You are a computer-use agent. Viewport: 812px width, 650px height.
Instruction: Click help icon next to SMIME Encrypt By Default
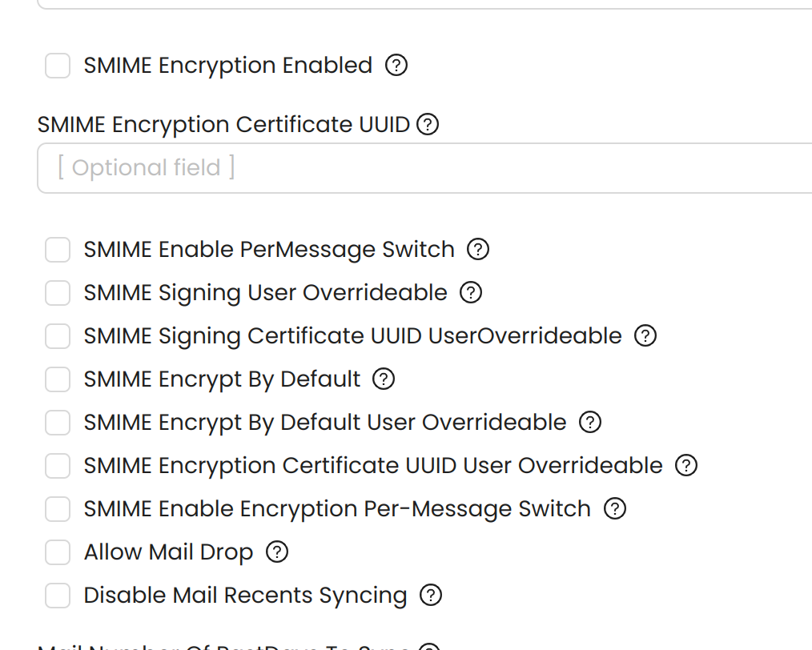coord(384,379)
